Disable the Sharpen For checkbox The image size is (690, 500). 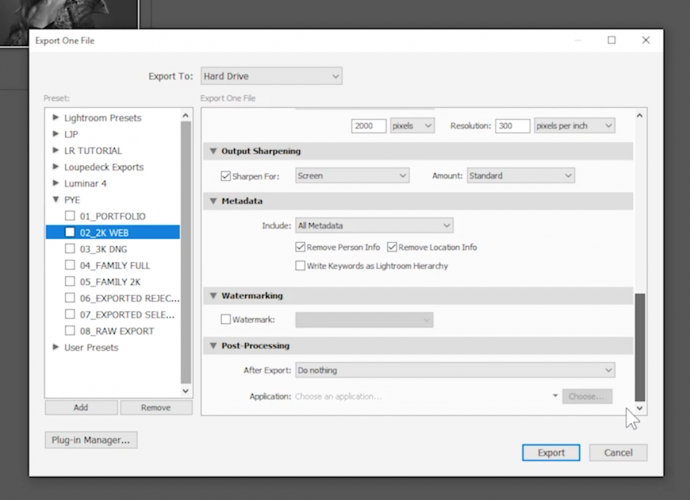tap(225, 176)
